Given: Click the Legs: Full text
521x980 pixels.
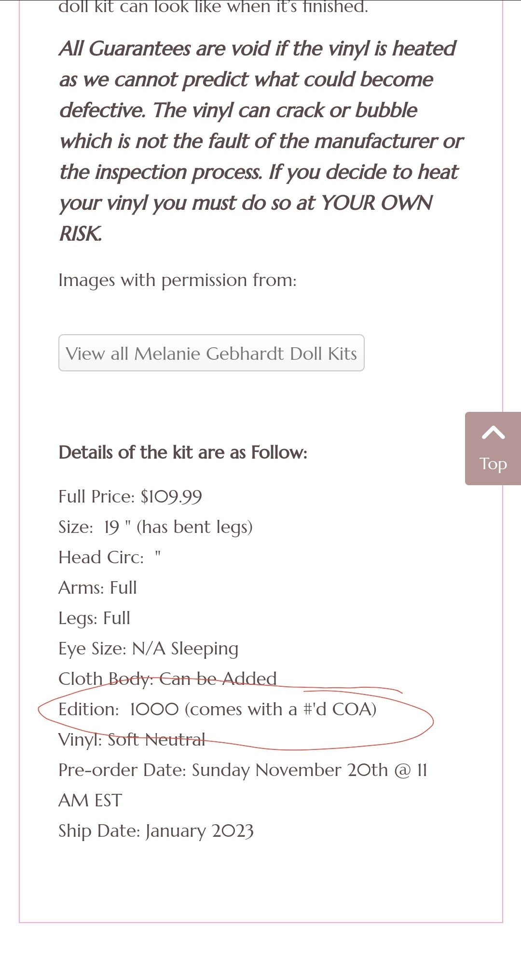Looking at the screenshot, I should (x=94, y=618).
